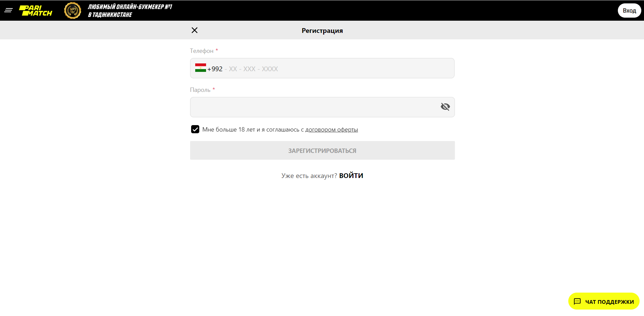
Task: Toggle password visibility eye icon
Action: click(x=445, y=107)
